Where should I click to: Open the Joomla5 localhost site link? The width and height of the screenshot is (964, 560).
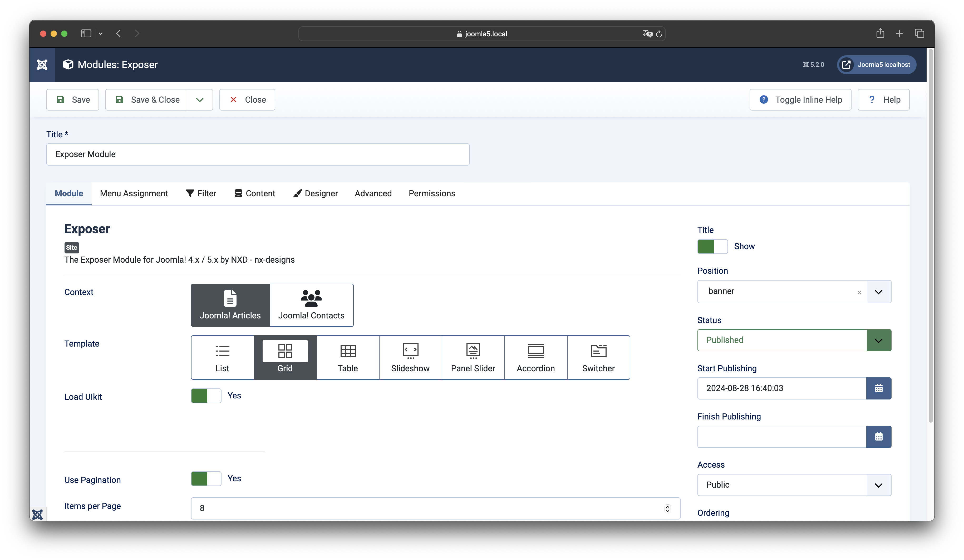[876, 64]
